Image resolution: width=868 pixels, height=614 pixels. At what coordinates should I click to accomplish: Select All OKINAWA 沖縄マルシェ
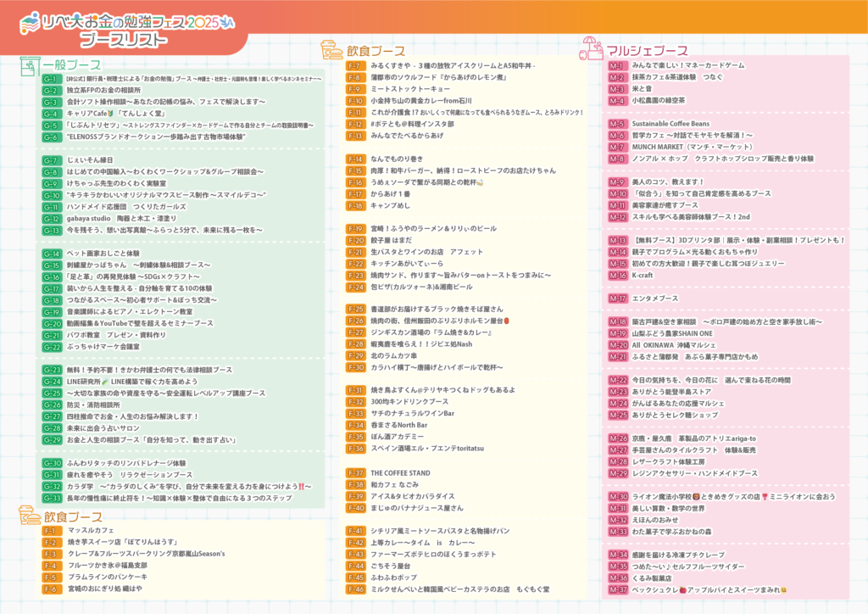(x=662, y=345)
